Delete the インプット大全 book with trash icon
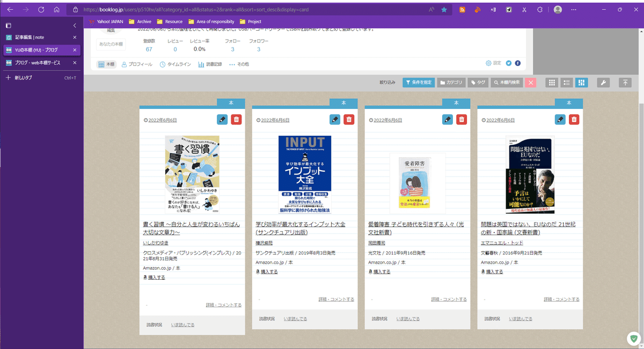The image size is (644, 349). (349, 120)
